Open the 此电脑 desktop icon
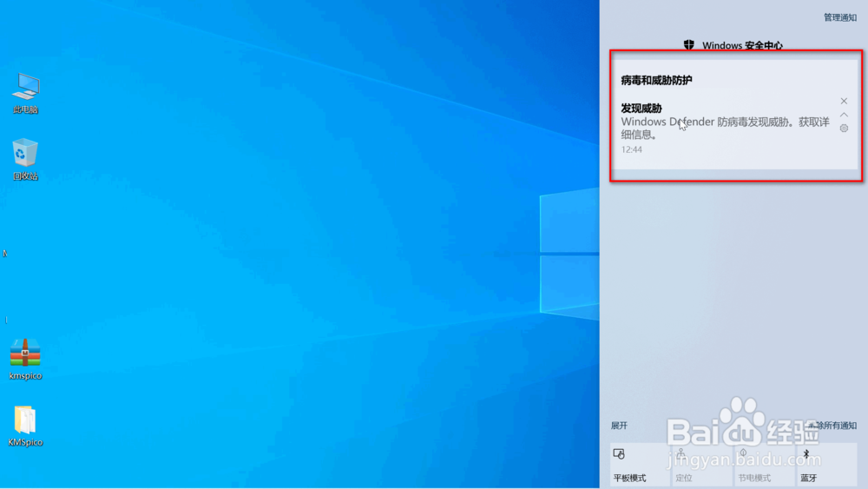Viewport: 868px width, 489px height. (25, 92)
